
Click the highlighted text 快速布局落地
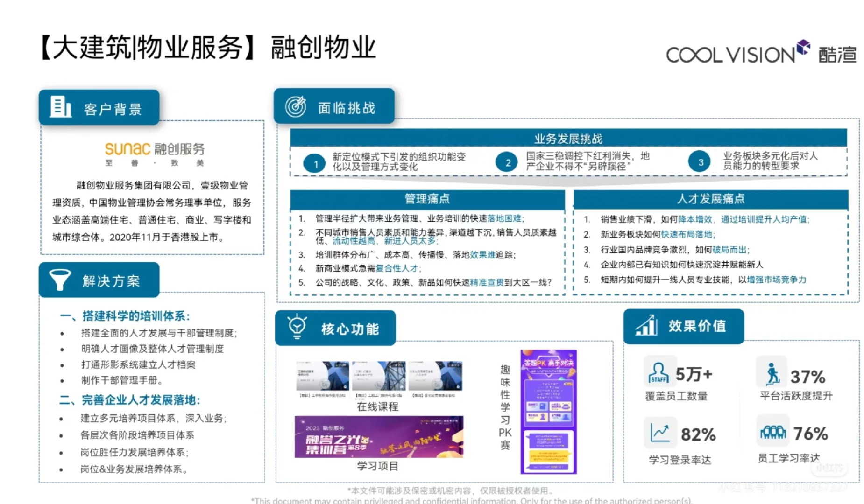click(687, 234)
